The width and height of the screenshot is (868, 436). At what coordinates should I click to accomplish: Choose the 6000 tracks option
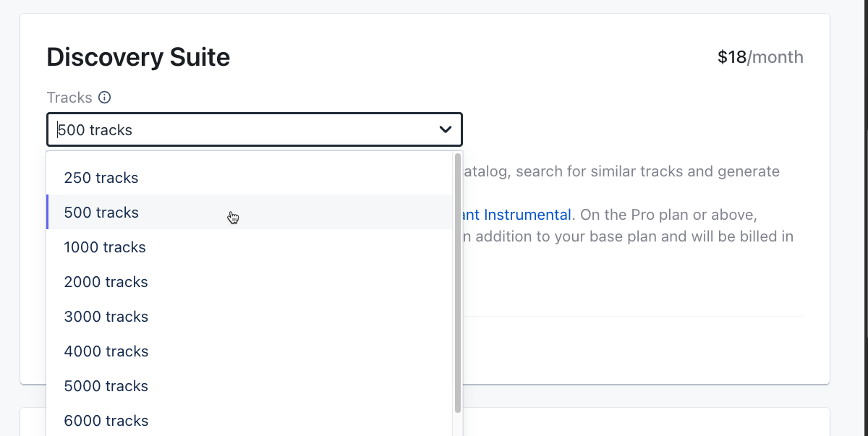pyautogui.click(x=106, y=421)
